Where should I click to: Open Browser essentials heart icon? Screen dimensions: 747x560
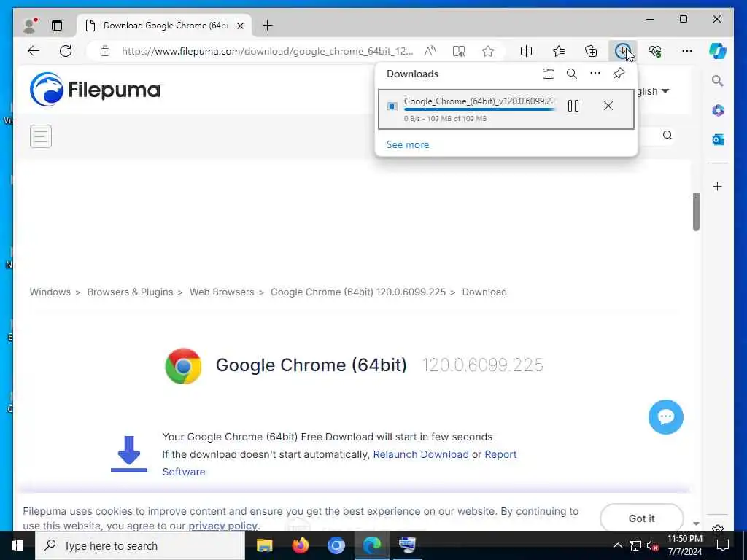(655, 51)
